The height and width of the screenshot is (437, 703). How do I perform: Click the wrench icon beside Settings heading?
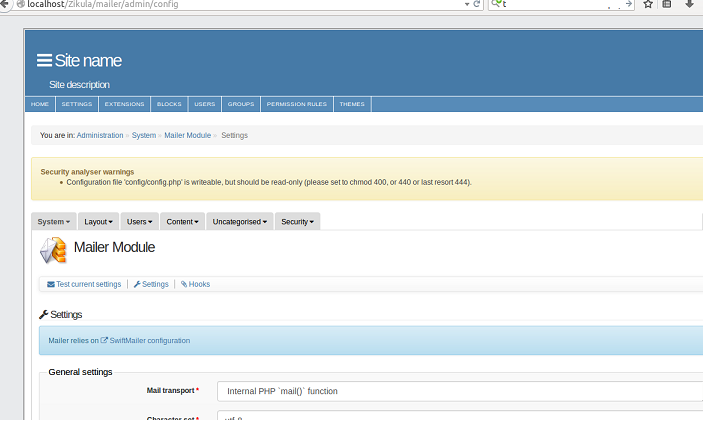43,315
